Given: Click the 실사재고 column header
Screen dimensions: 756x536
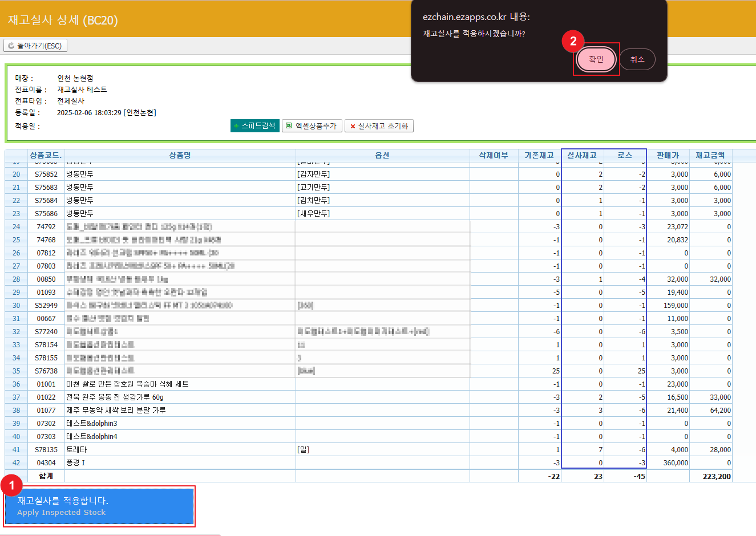Looking at the screenshot, I should tap(582, 155).
